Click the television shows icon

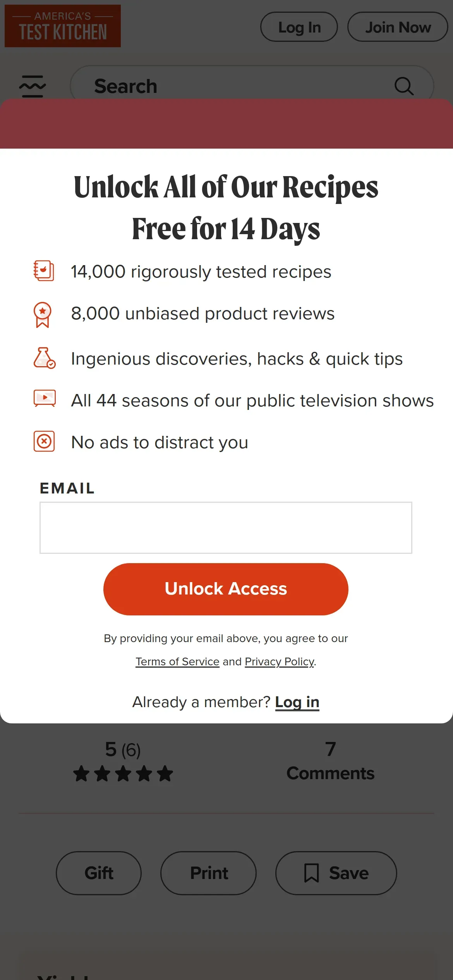pyautogui.click(x=45, y=399)
